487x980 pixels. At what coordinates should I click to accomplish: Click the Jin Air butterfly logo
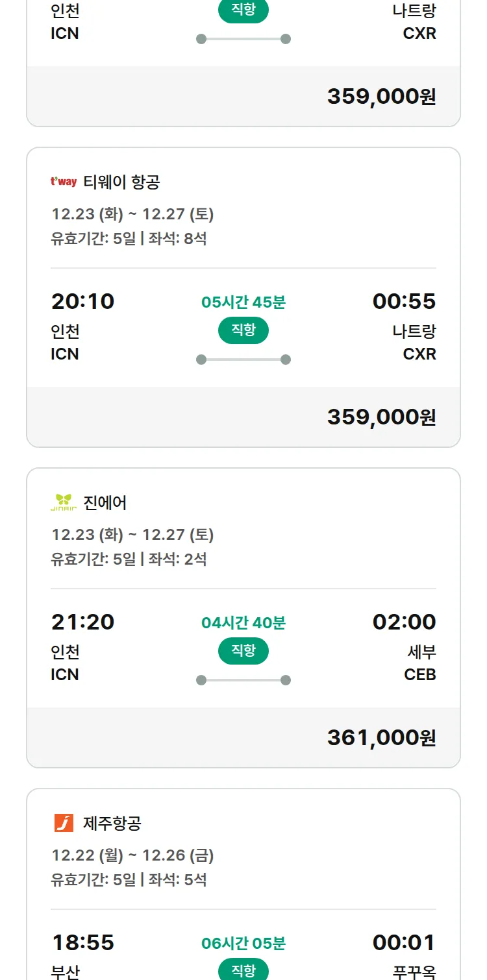(x=64, y=502)
